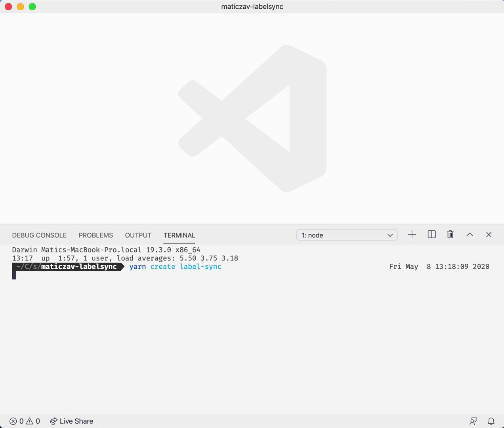Screen dimensions: 504x428
Task: Click the 'label-sync' argument in terminal
Action: click(200, 267)
